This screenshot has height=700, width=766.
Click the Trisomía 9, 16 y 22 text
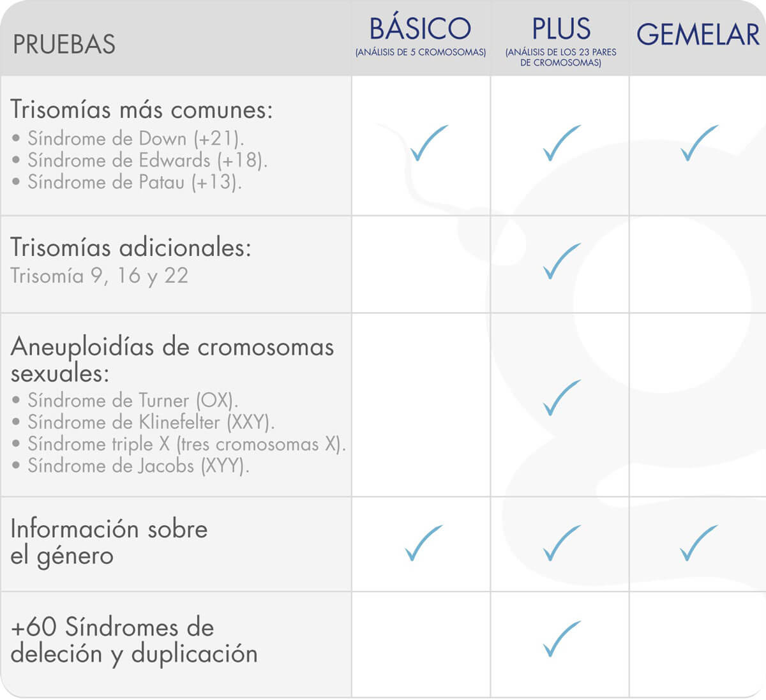point(100,276)
